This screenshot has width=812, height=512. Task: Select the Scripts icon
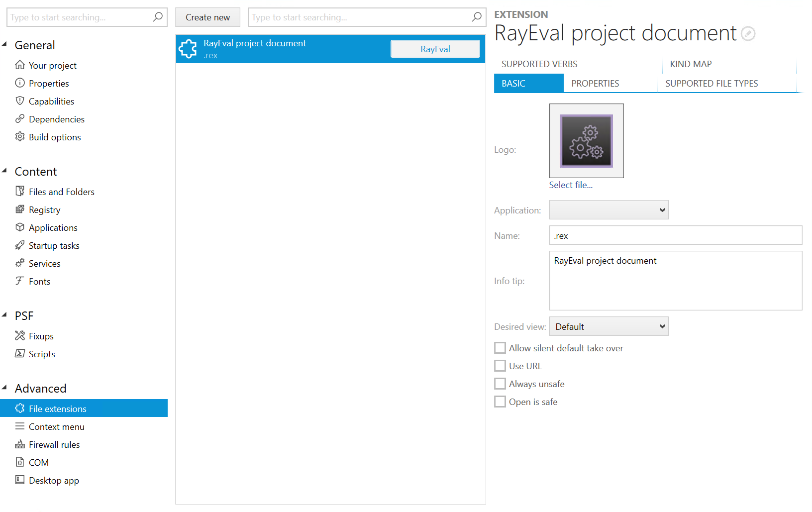[19, 354]
